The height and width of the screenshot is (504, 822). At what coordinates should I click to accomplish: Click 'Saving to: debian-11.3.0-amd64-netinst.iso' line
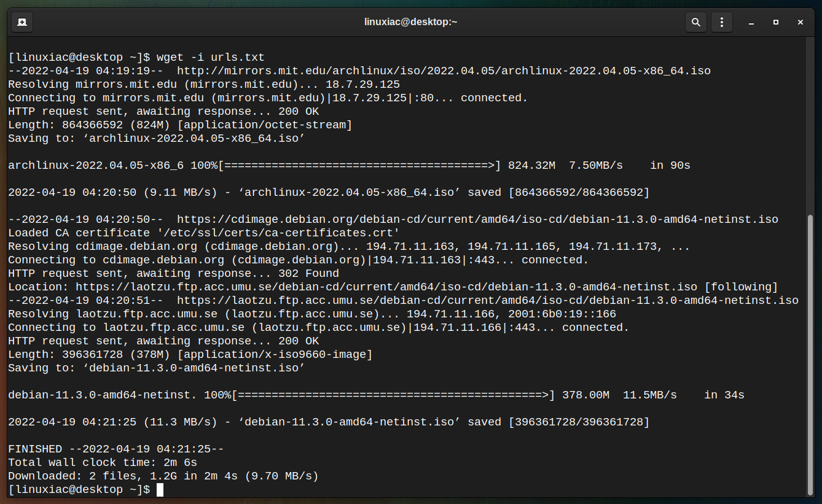click(x=157, y=368)
